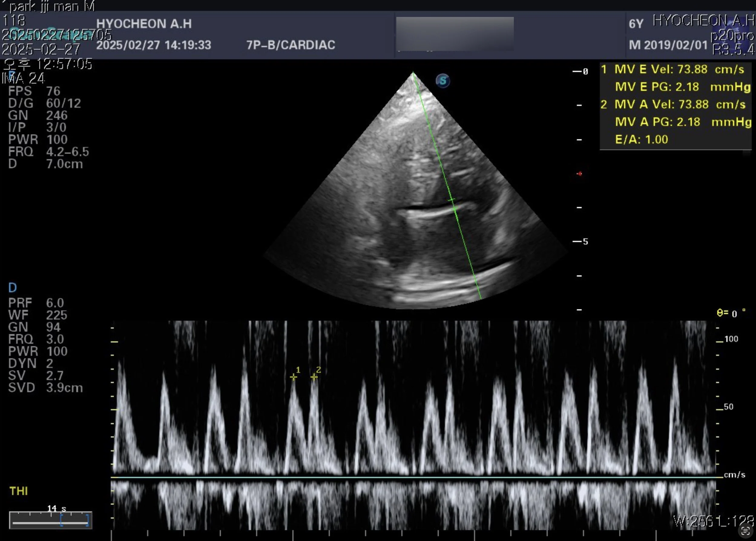Click the blue D Doppler mode label
The width and height of the screenshot is (756, 541).
pyautogui.click(x=12, y=287)
